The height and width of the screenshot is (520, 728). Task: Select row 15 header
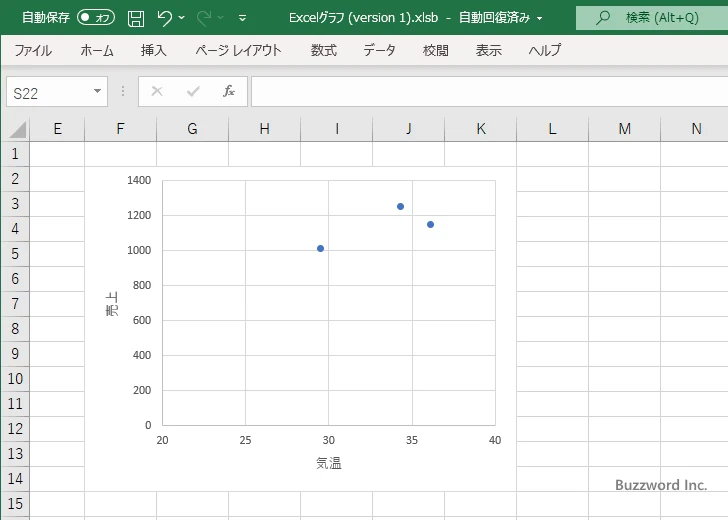coord(15,504)
